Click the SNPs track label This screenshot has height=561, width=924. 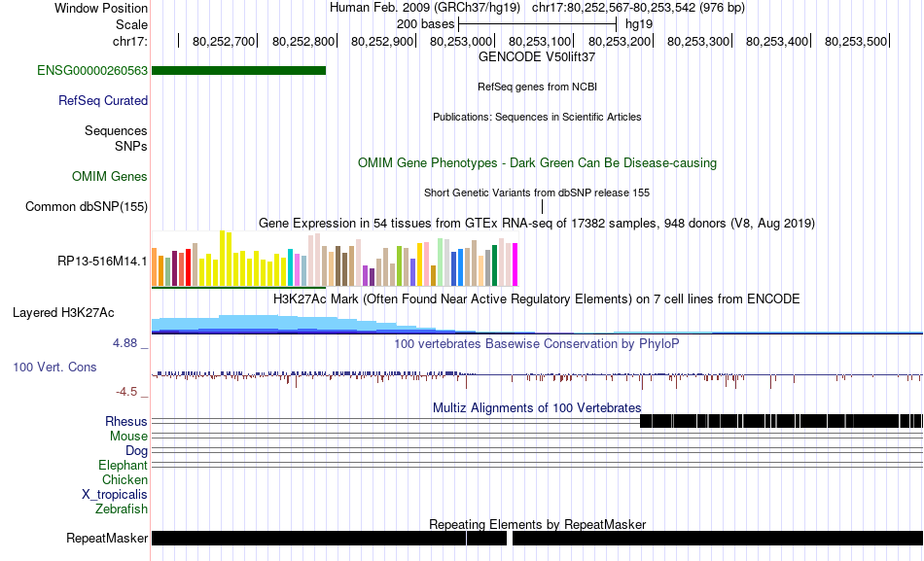click(131, 146)
